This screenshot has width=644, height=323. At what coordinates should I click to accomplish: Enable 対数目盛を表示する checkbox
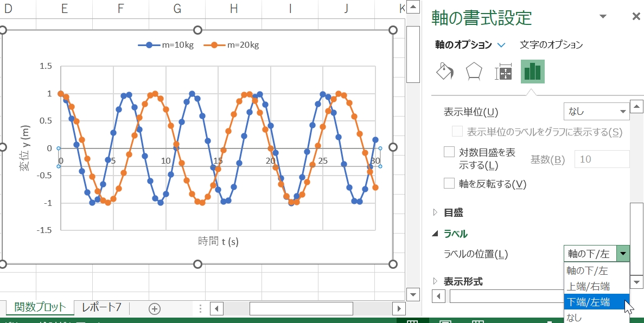tap(449, 152)
